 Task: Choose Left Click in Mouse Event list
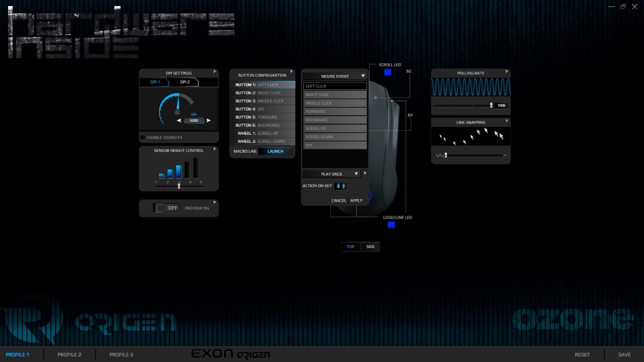(335, 86)
